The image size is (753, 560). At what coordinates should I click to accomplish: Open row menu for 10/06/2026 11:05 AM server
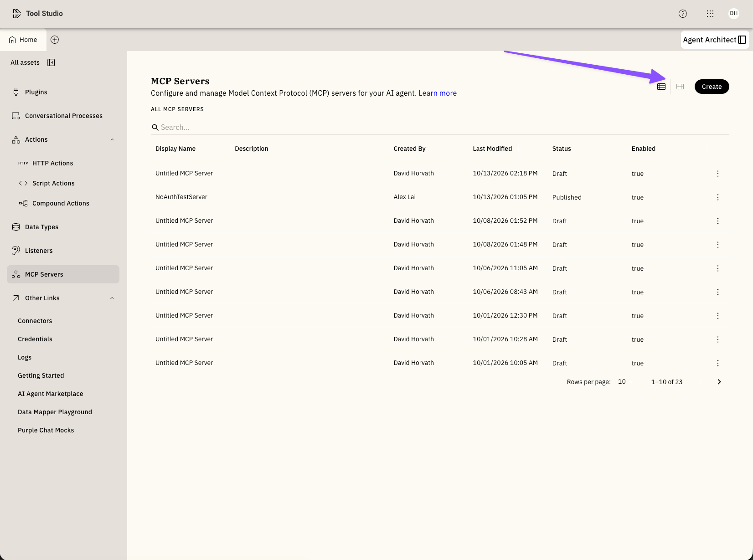click(717, 268)
